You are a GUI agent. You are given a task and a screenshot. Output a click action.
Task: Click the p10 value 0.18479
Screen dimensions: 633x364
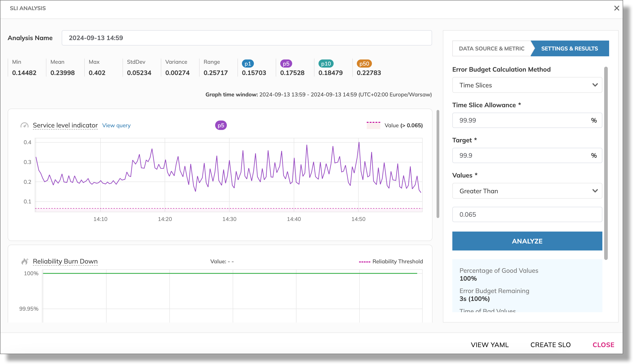point(330,73)
